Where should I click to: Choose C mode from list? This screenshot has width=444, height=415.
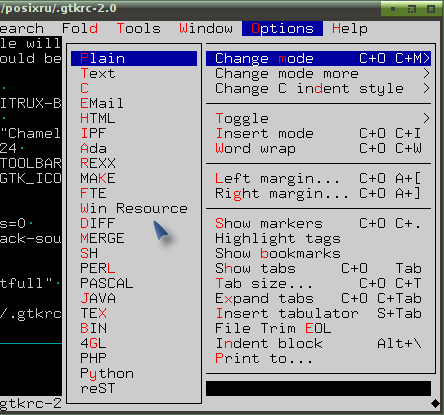click(x=134, y=88)
